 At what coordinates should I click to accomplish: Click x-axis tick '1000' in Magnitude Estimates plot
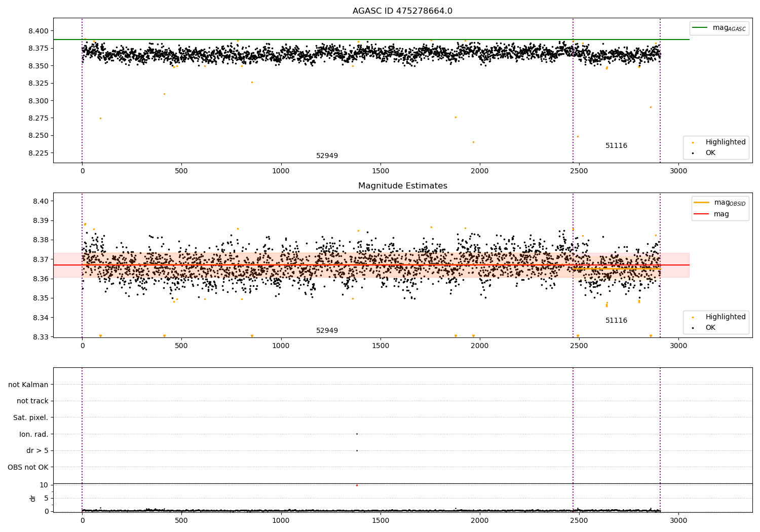281,346
